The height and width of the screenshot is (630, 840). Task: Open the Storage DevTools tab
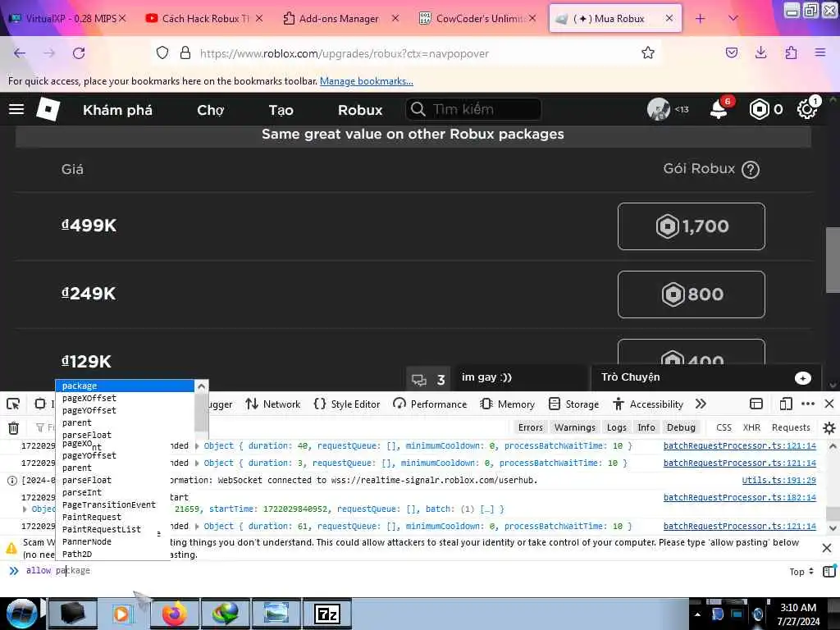tap(573, 404)
